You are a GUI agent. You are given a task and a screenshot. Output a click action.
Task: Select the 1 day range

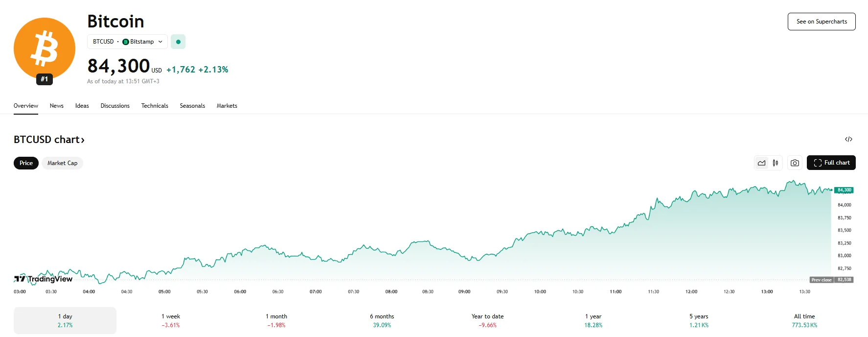point(65,320)
